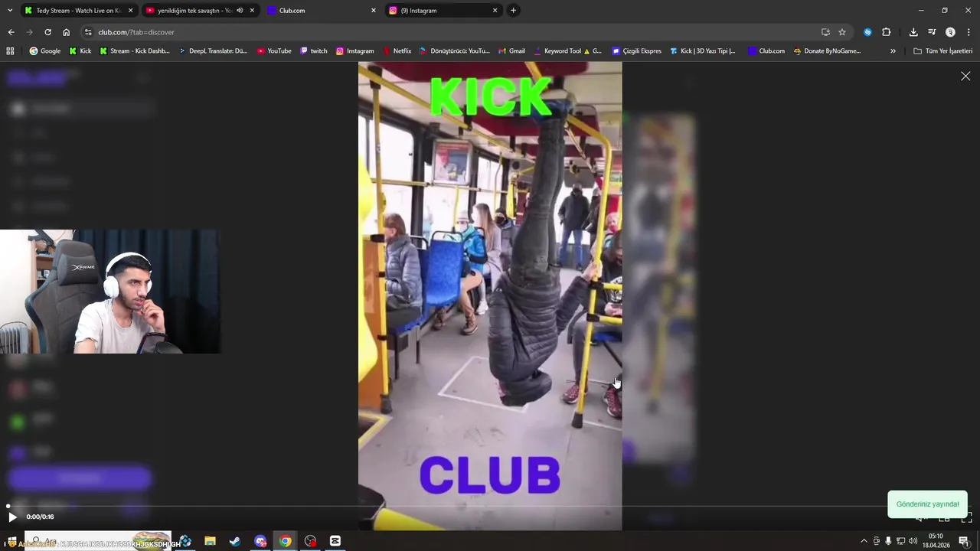Screen dimensions: 980x551
Task: Close the Tedy Stream tab
Action: tap(130, 11)
